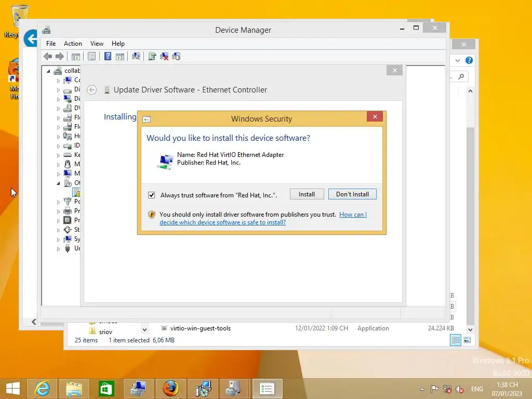Click File Explorer scroll up arrow
Viewport: 532px width, 399px height.
[x=470, y=91]
